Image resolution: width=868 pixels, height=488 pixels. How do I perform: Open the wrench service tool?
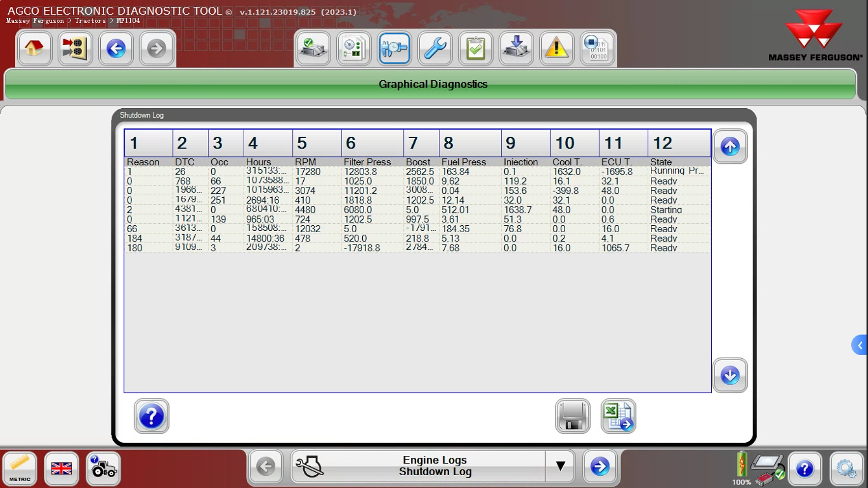click(435, 48)
